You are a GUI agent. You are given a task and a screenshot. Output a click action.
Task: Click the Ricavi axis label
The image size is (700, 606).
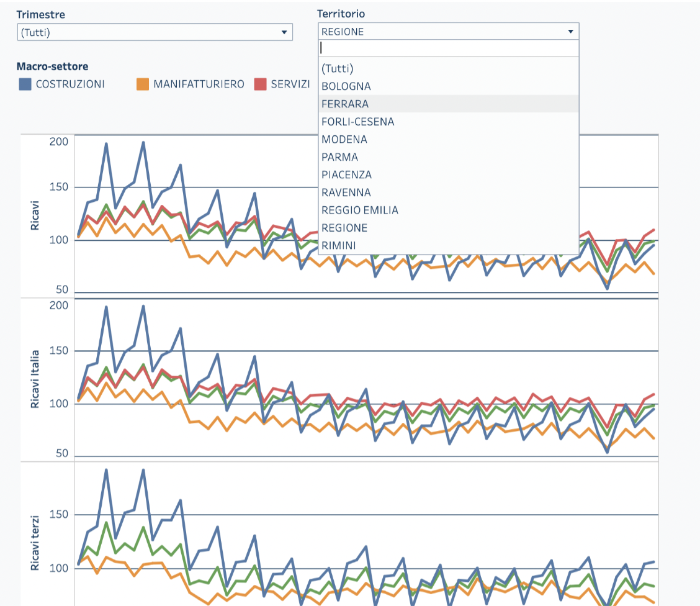(x=34, y=215)
